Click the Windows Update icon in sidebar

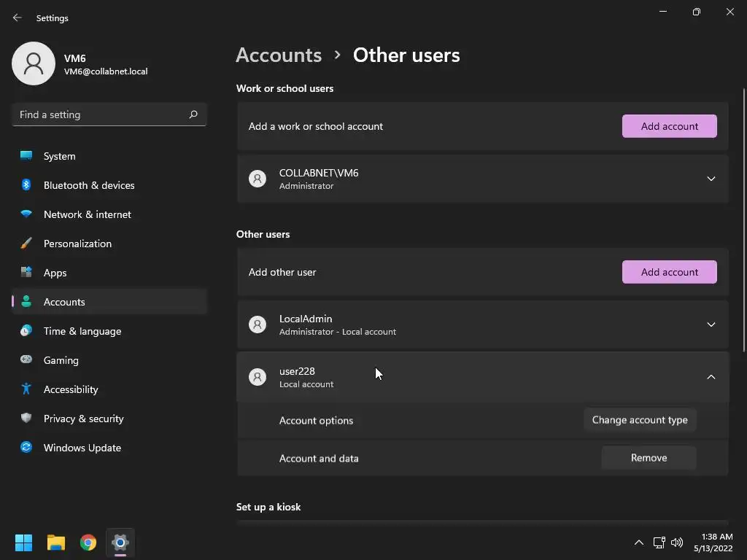26,448
